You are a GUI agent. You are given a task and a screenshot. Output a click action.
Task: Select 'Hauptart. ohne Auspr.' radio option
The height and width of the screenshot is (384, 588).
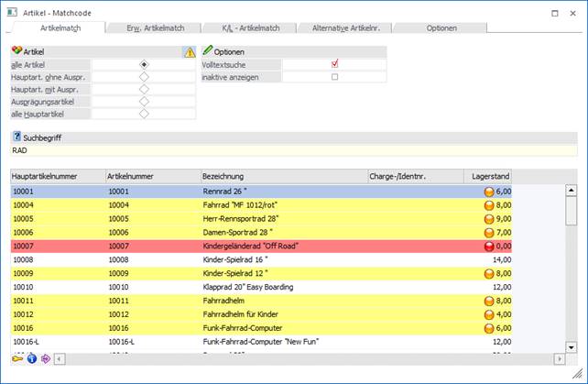[x=144, y=77]
